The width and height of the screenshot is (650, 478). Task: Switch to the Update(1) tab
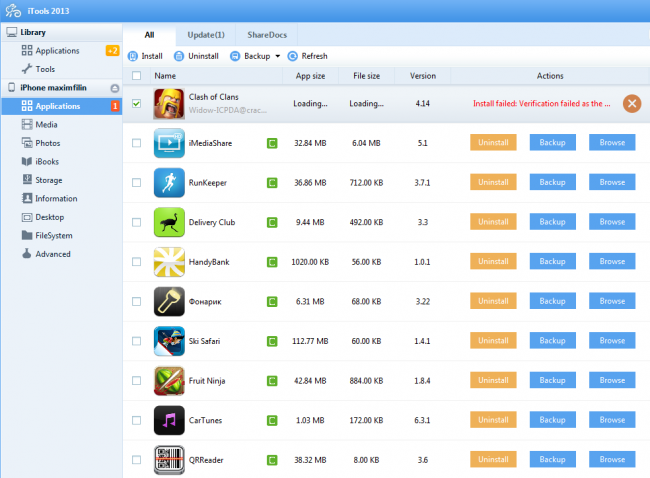click(208, 35)
